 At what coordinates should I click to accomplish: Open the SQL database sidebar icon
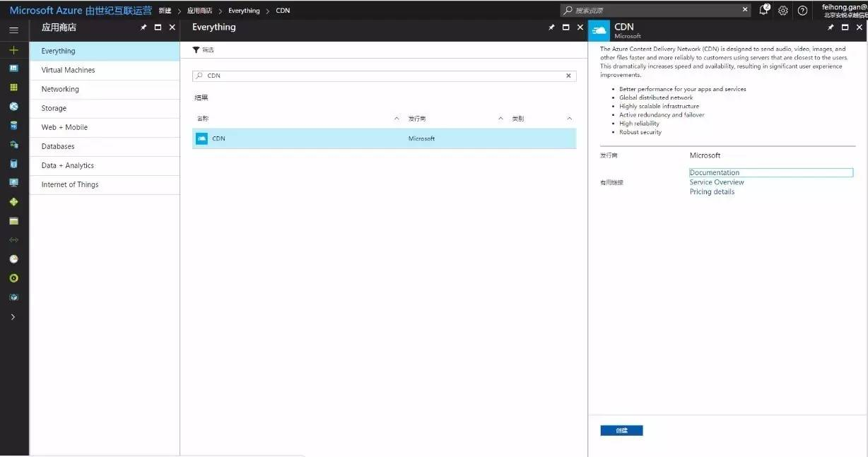(x=13, y=126)
